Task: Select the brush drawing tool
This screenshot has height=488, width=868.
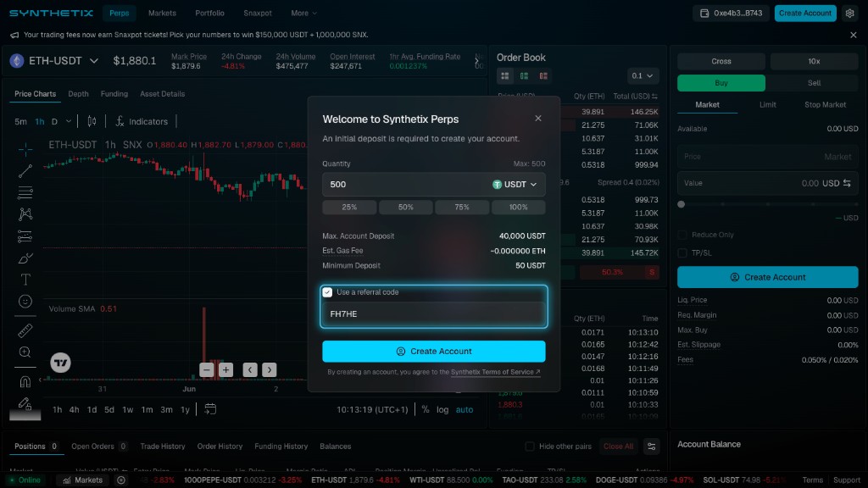Action: pyautogui.click(x=25, y=258)
